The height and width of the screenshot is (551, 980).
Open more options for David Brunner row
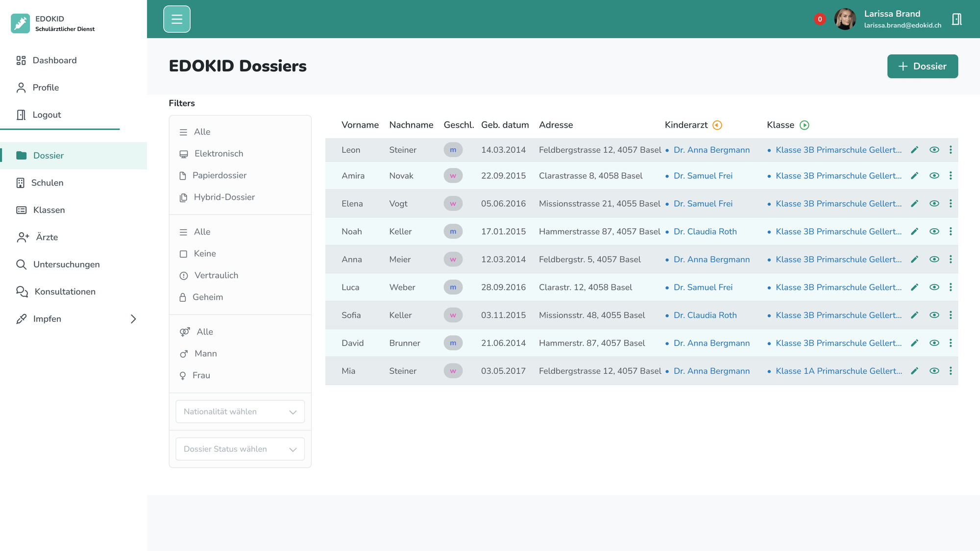tap(951, 343)
